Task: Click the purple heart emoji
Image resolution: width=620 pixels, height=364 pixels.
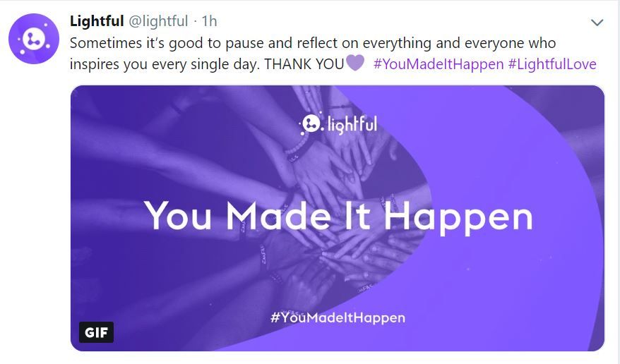Action: 354,63
